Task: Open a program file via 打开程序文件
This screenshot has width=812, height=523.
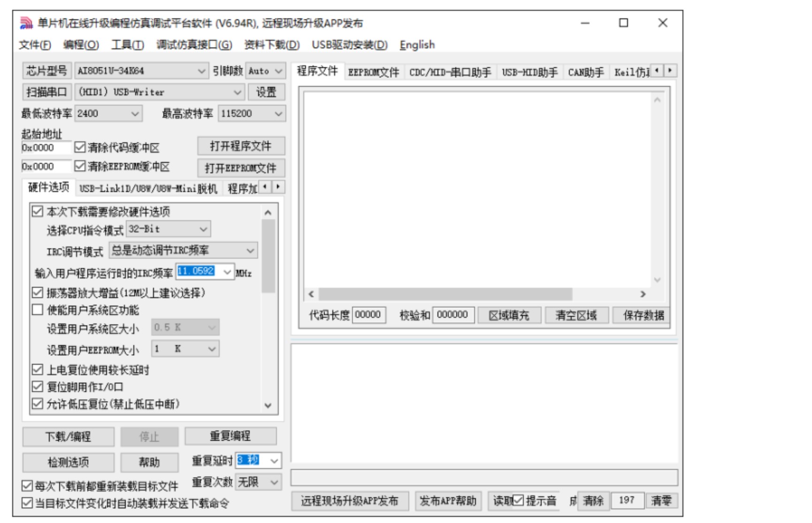Action: [x=241, y=146]
